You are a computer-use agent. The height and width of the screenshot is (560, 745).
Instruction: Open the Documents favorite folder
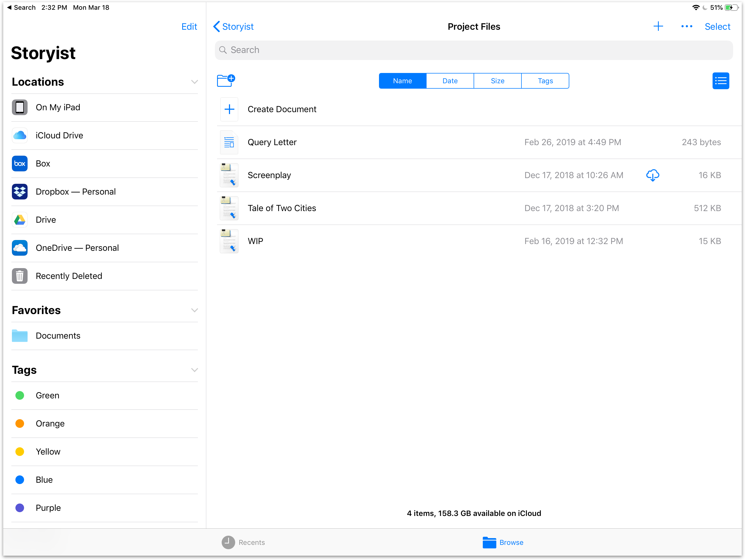click(105, 336)
